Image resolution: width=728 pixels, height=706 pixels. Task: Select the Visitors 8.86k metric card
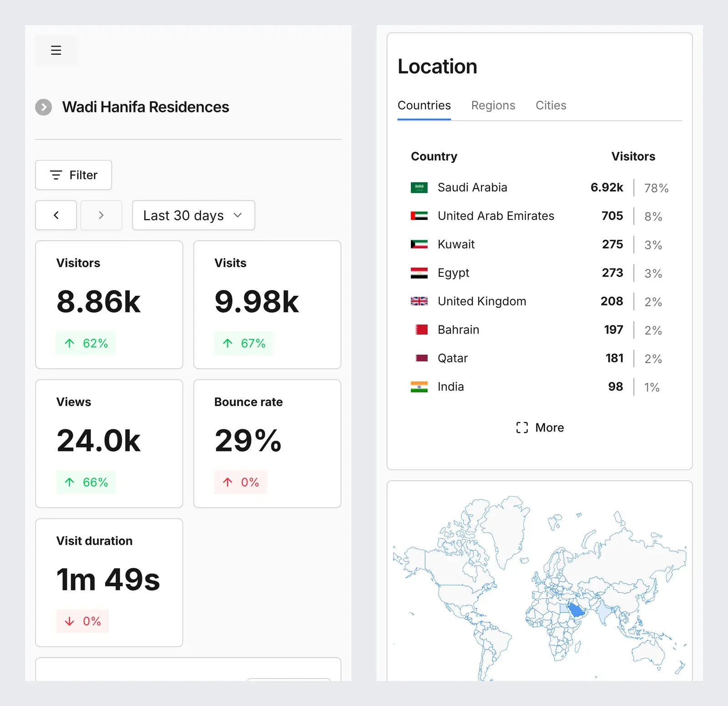click(109, 305)
